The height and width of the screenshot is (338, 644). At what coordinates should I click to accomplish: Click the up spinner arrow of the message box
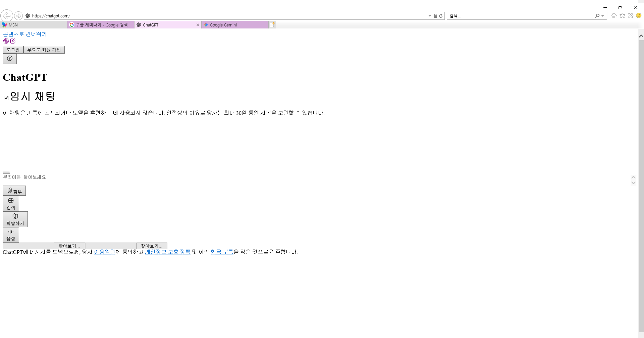(x=633, y=178)
